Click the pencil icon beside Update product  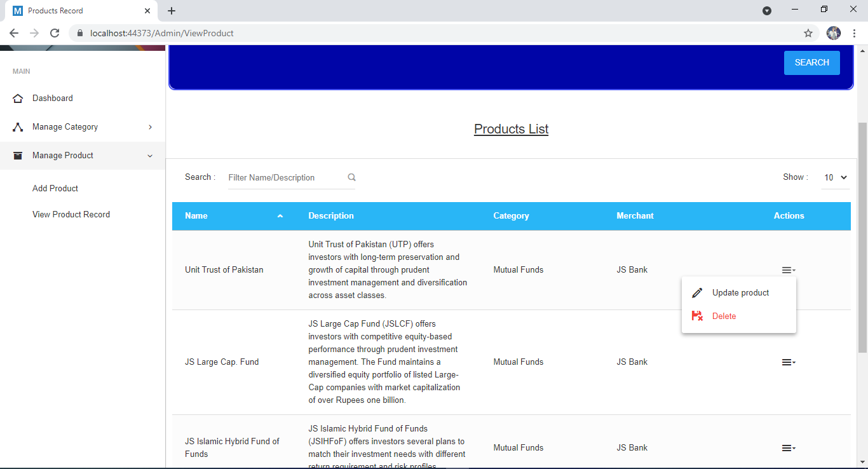click(697, 293)
